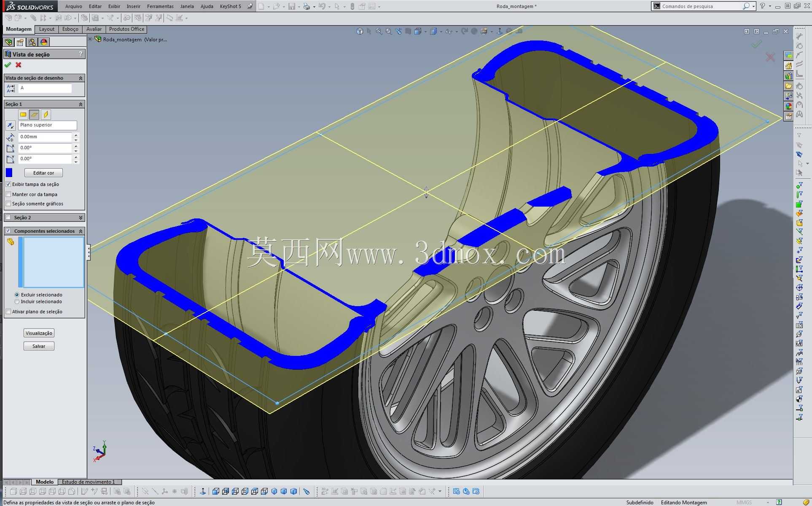
Task: Click the SolidWorks Resources home icon
Action: (788, 66)
